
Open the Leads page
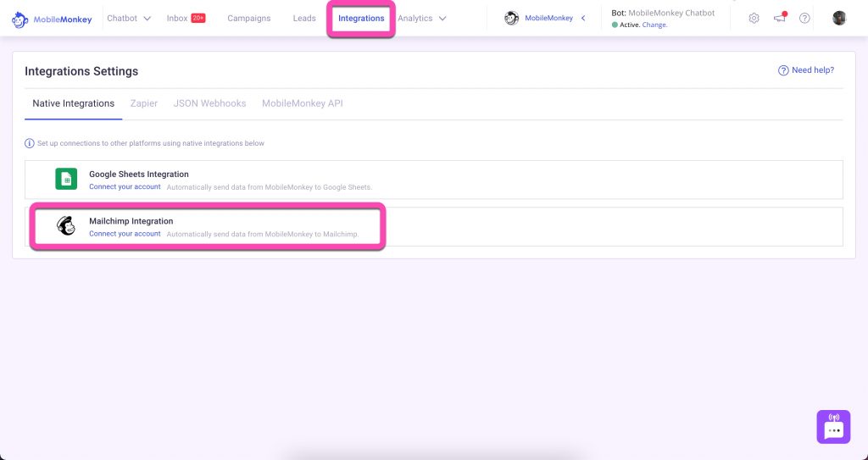pos(304,19)
